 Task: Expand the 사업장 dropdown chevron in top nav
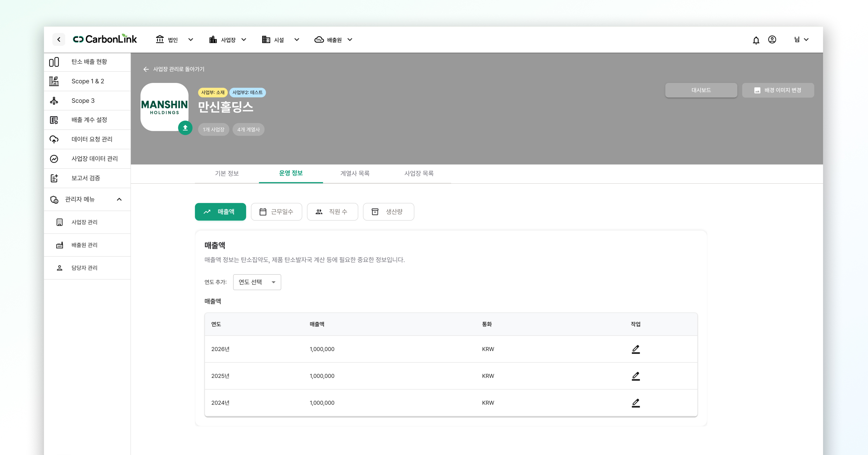pyautogui.click(x=244, y=39)
